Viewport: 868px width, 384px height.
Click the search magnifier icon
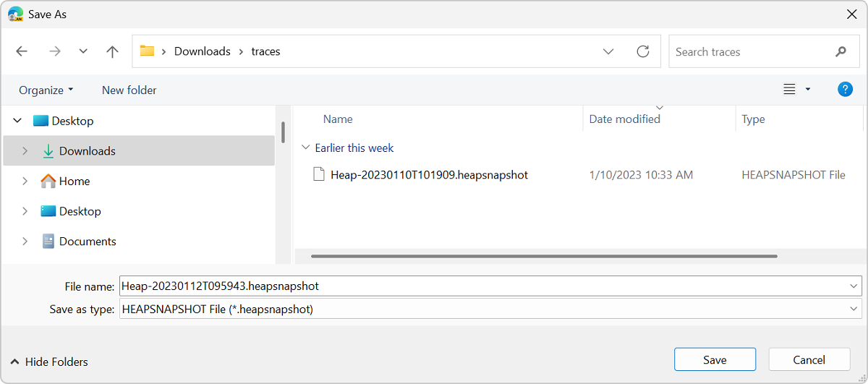pos(841,51)
